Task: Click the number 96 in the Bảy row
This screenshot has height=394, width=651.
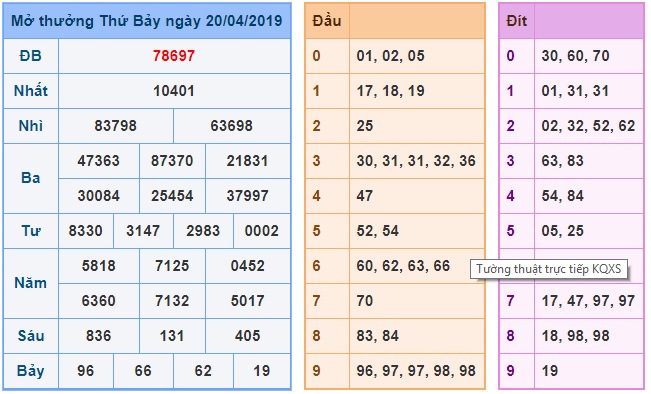Action: 86,371
